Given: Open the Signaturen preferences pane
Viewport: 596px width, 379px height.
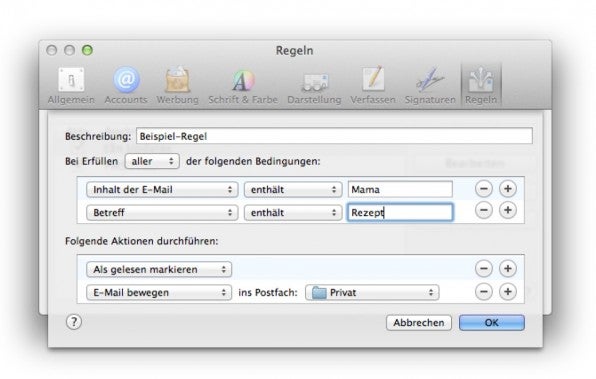Looking at the screenshot, I should (x=430, y=86).
